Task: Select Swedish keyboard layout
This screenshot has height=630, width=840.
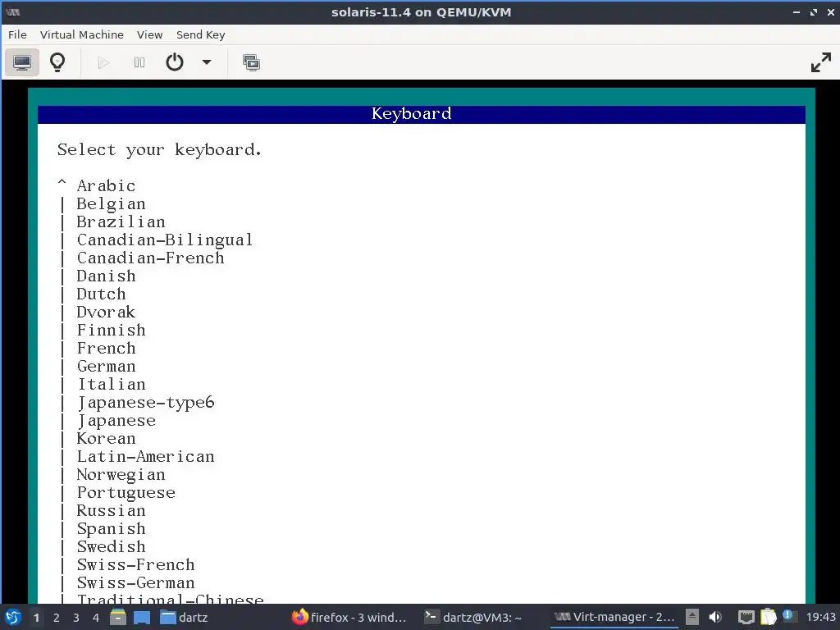Action: 111,546
